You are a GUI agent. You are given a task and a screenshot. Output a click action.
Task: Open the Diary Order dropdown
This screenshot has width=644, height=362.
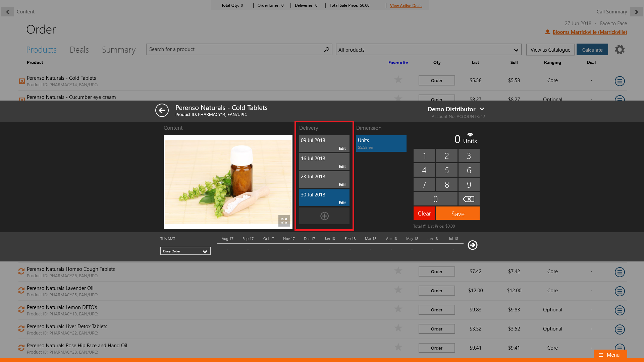[185, 251]
